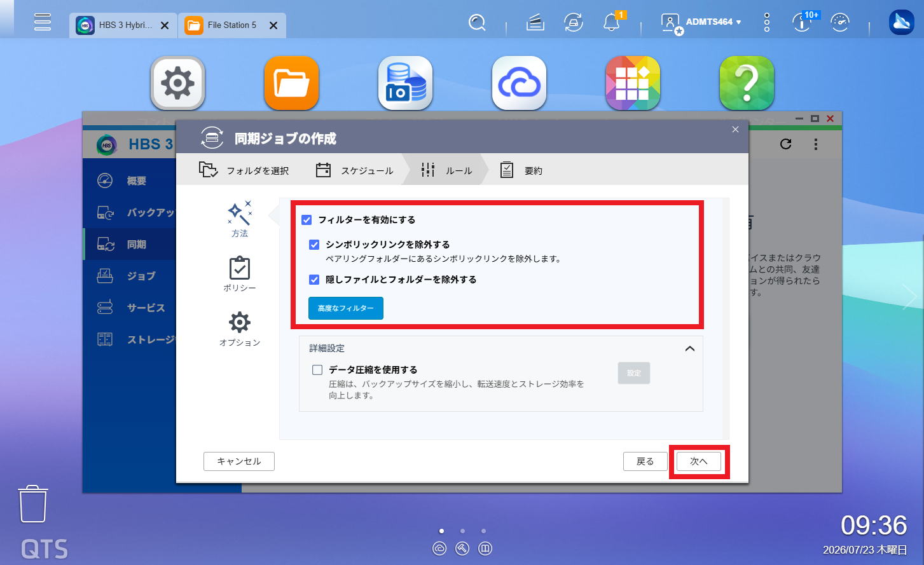Image resolution: width=924 pixels, height=565 pixels.
Task: Click the 高度なフィルター button
Action: tap(346, 308)
